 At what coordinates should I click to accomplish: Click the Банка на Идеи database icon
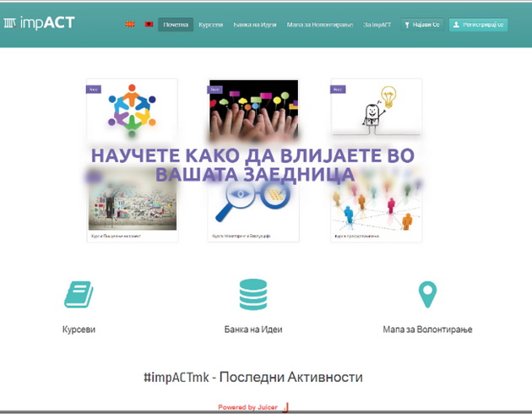pos(253,294)
